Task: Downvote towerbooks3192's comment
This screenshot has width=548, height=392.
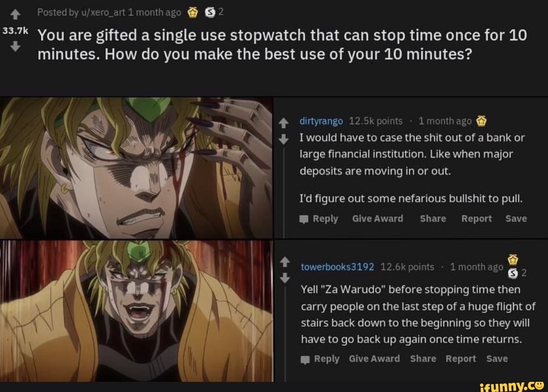Action: click(285, 278)
